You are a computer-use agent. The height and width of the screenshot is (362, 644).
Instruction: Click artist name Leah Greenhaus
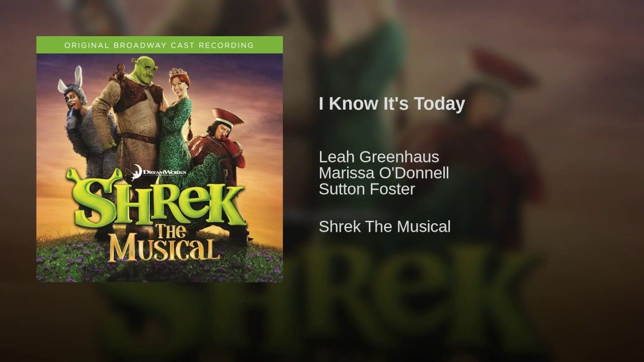tap(379, 157)
